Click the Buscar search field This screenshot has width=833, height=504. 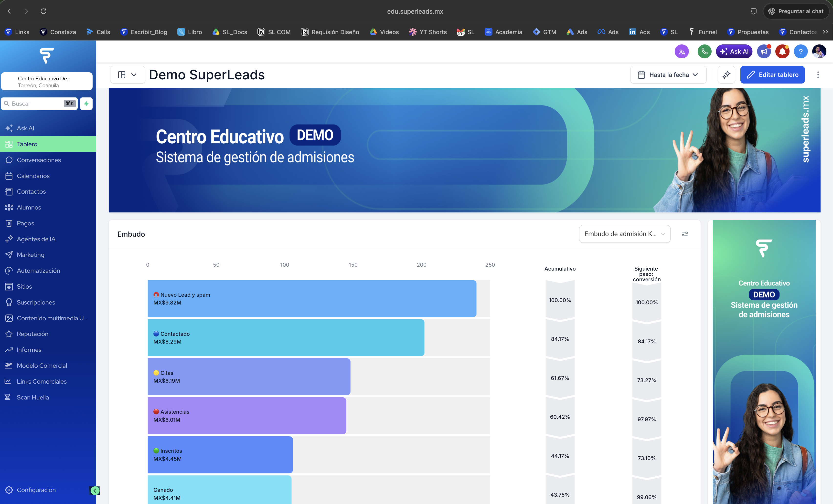(39, 104)
